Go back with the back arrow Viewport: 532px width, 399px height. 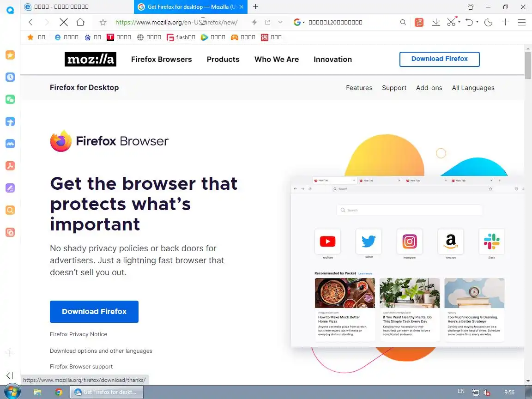point(31,22)
